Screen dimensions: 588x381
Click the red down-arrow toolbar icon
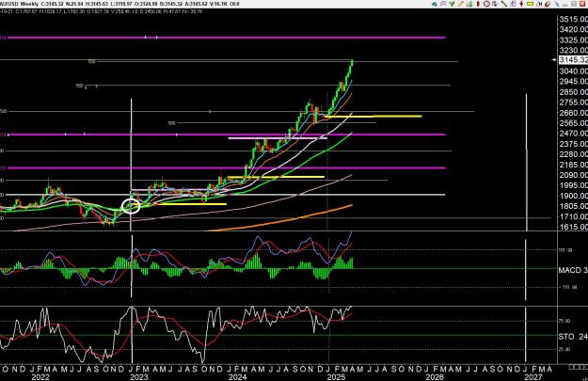521,4
